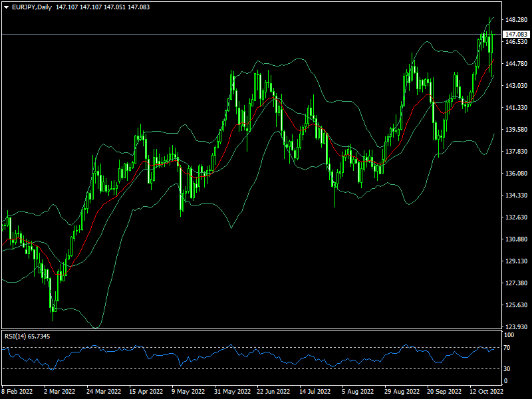This screenshot has width=532, height=399.
Task: Select the 22 Jun 2022 date label
Action: 273,391
